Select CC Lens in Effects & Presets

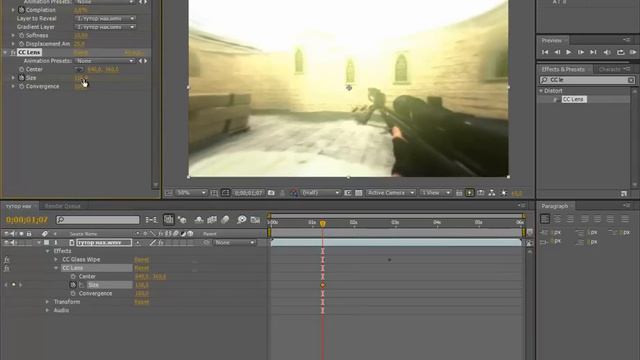click(x=573, y=99)
